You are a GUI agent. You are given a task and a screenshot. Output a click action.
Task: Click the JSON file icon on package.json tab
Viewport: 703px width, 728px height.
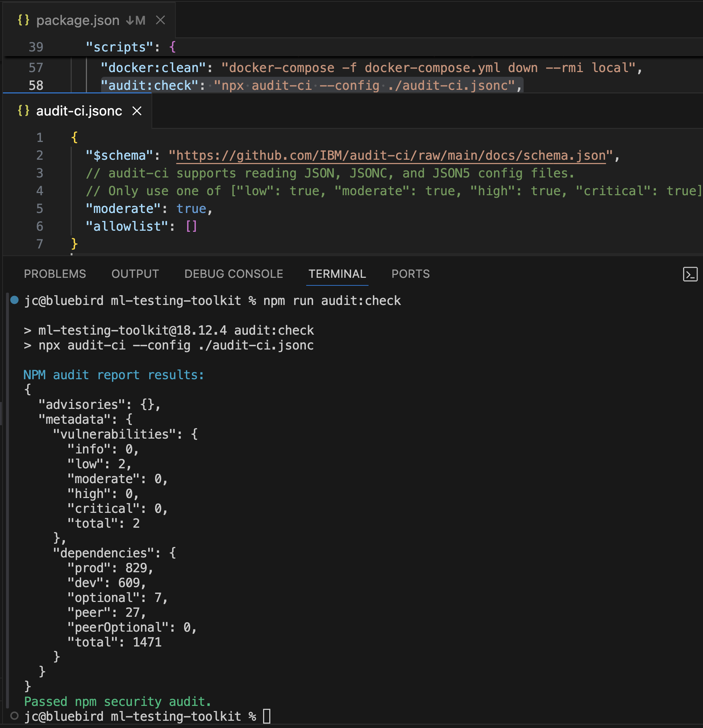point(24,20)
